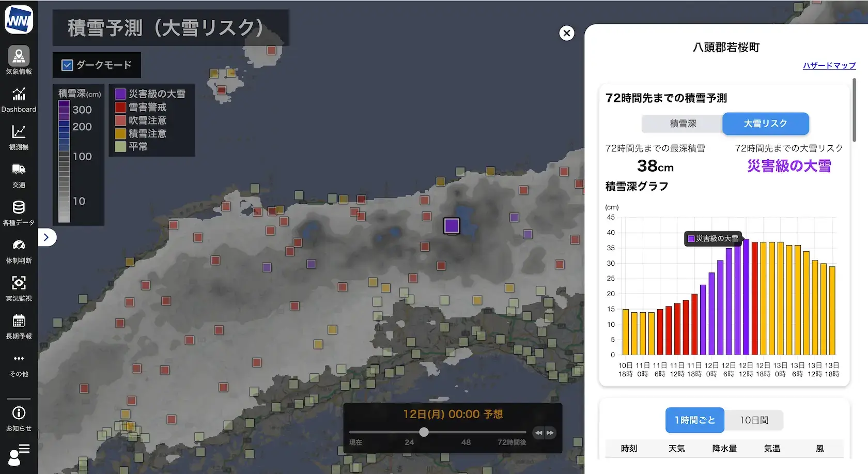868x474 pixels.
Task: Disable the ダークモード checkbox
Action: click(67, 65)
